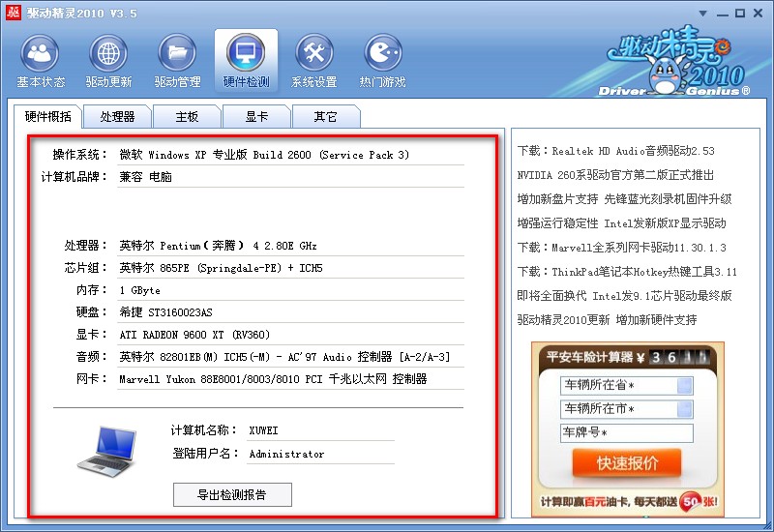
Task: Switch to the 其它 tab
Action: tap(326, 117)
